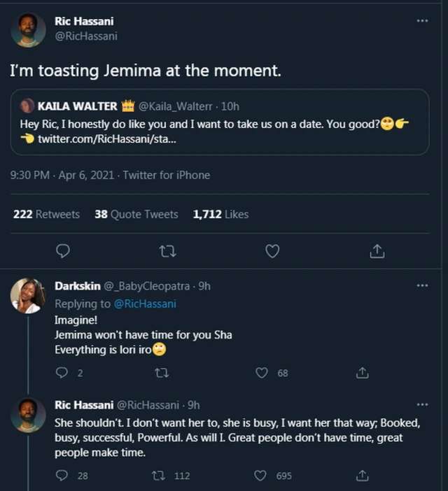Open the 1,712 Likes list

(220, 214)
